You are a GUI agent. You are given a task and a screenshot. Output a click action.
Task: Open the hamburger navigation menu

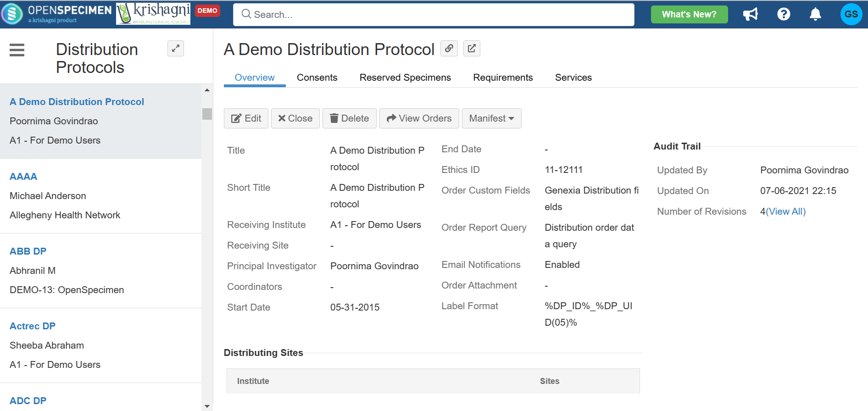pos(17,50)
